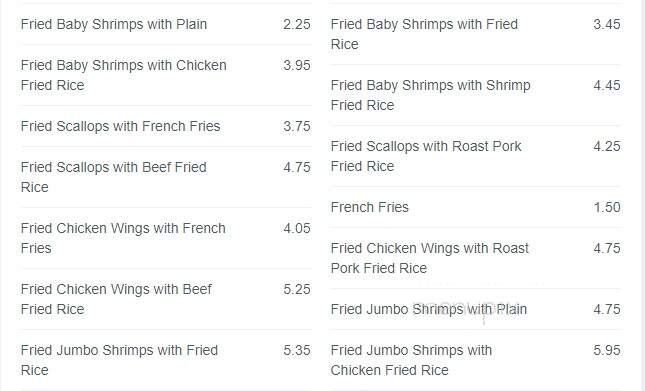Select Fried Chicken Wings with Beef Fried Rice

coord(116,299)
